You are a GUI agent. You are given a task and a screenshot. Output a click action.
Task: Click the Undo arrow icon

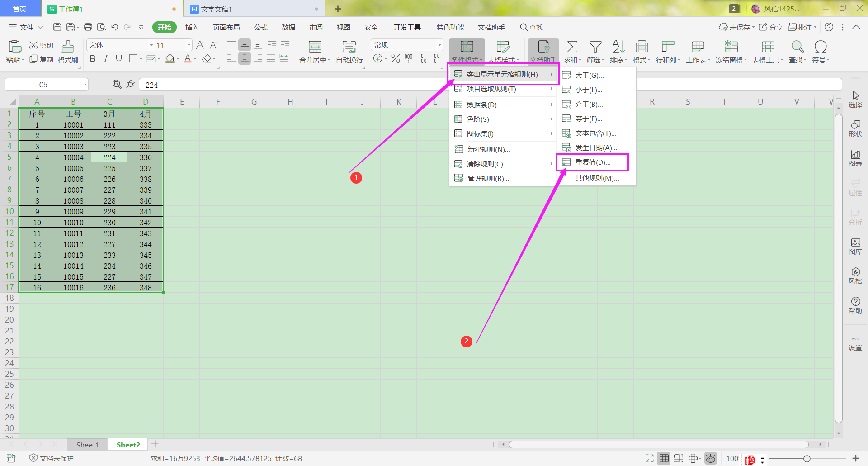tap(114, 27)
